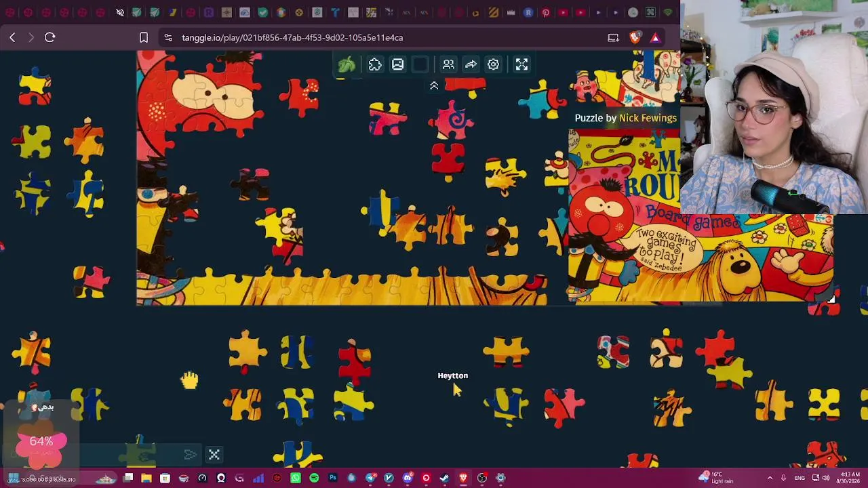
Task: Switch to Brave browser in the taskbar
Action: (463, 478)
